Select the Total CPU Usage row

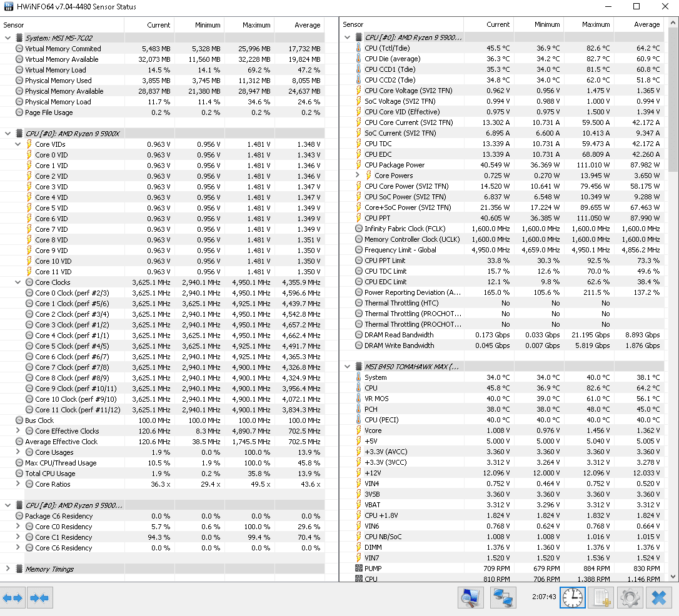(163, 474)
